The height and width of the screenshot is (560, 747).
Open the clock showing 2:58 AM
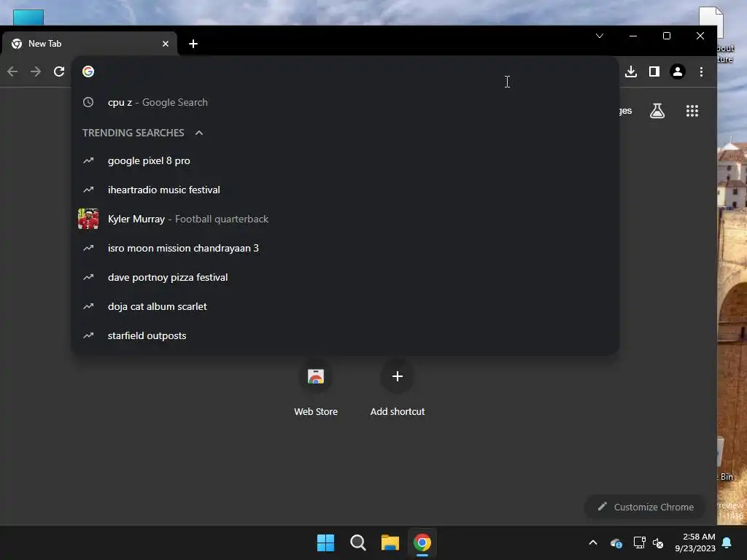695,542
